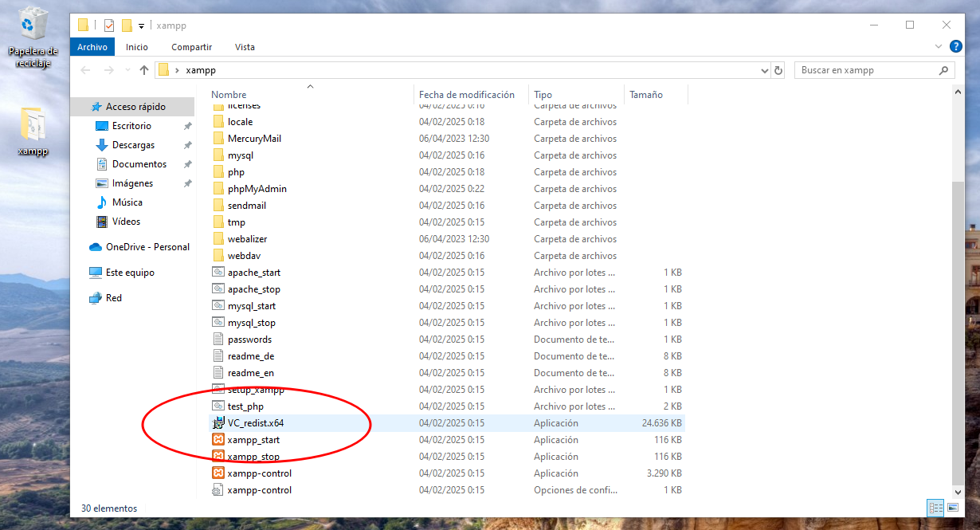Open the address bar history dropdown
The width and height of the screenshot is (980, 530).
click(x=766, y=70)
